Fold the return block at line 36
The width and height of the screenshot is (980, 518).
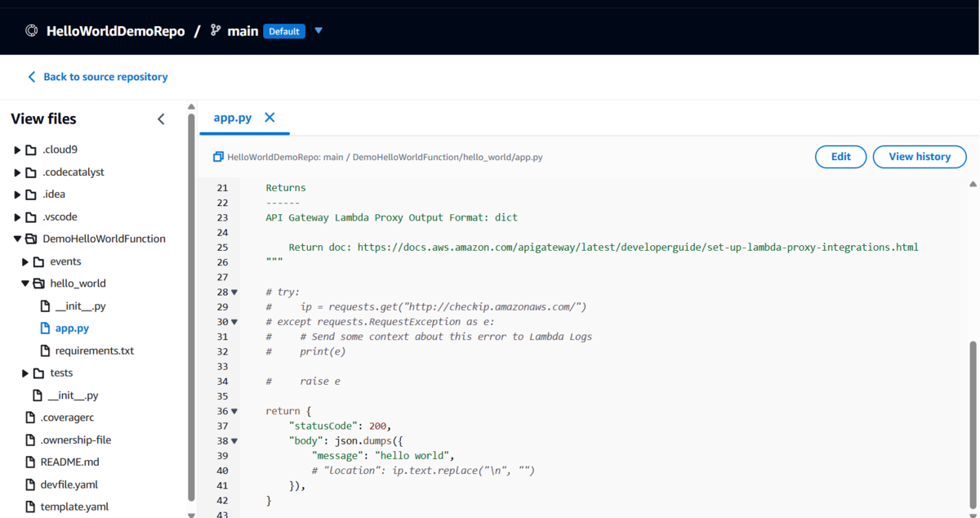(x=234, y=411)
